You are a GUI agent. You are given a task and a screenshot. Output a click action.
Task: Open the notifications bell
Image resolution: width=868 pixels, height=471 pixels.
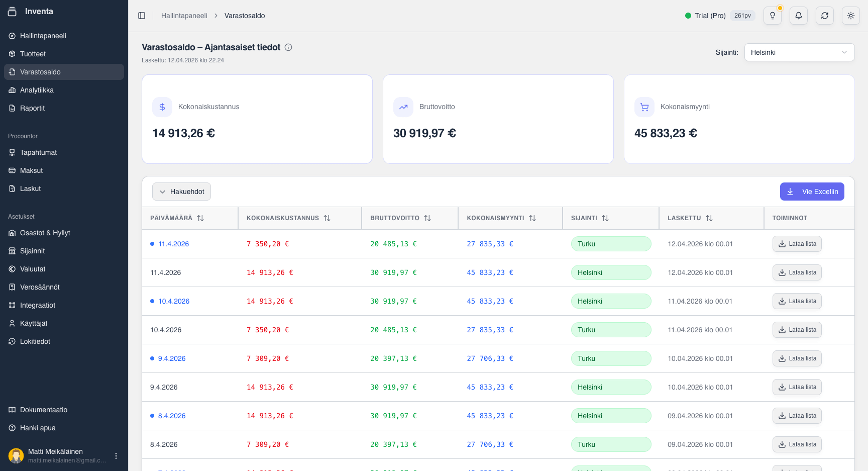click(799, 16)
